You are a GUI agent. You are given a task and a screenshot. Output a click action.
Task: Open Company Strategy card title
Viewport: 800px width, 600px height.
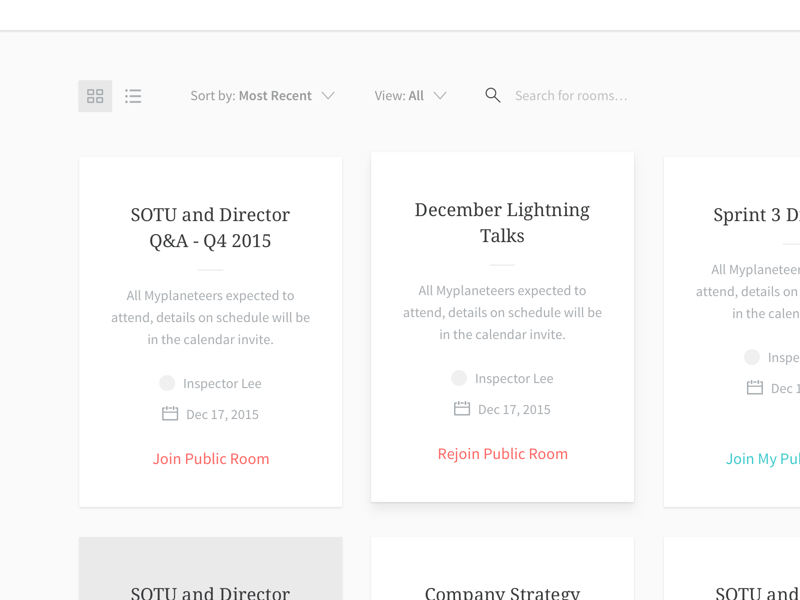click(x=502, y=592)
